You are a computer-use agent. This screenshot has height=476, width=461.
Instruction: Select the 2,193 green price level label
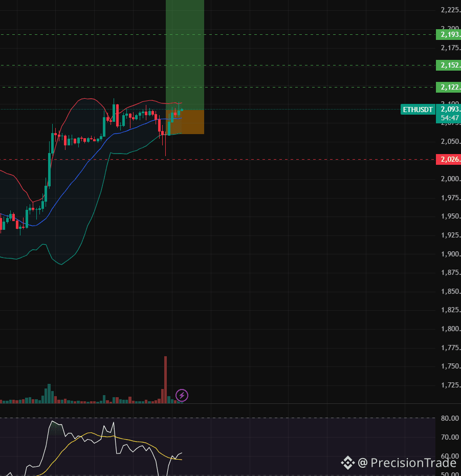click(448, 35)
